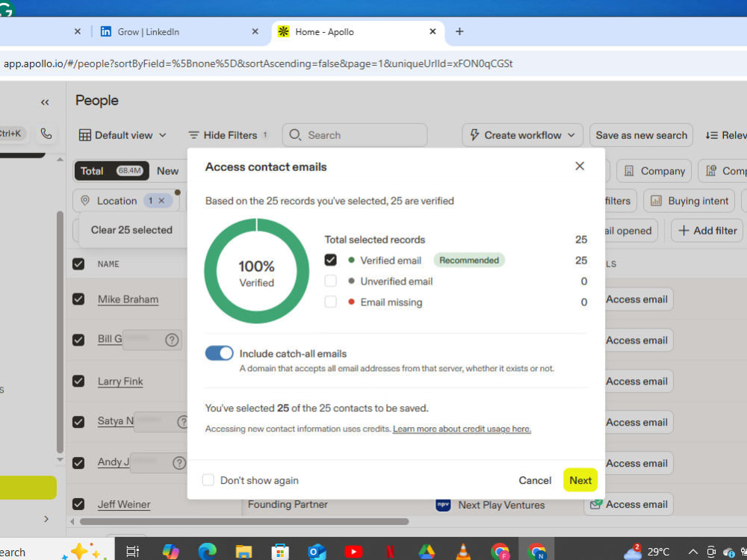Click the People search input field

click(355, 135)
